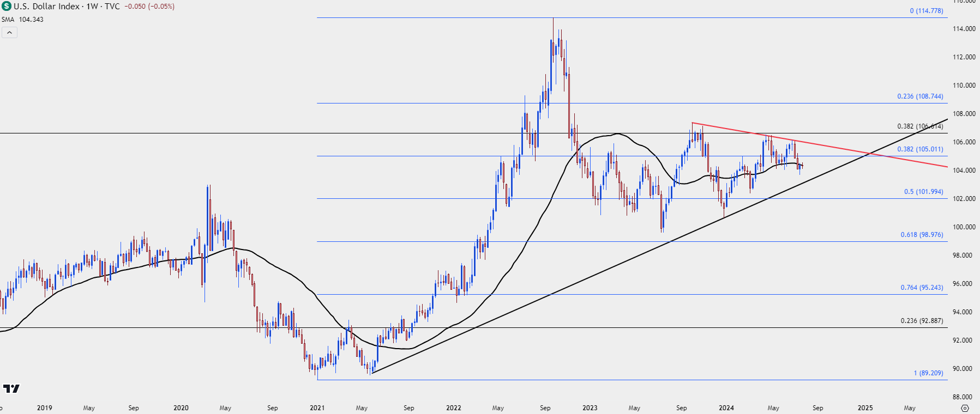This screenshot has height=414, width=980.
Task: Click the 108.000 price axis label
Action: (964, 114)
